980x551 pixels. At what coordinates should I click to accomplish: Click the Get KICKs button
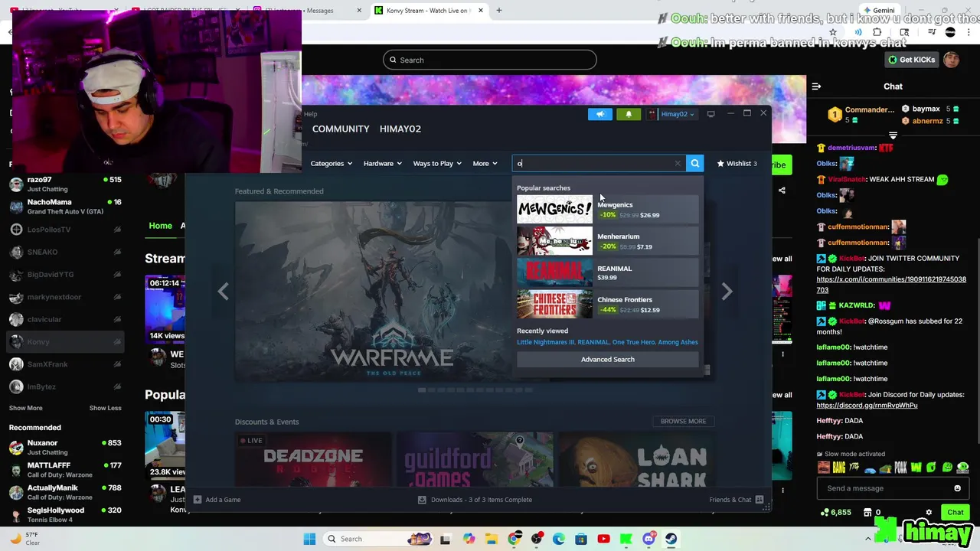[x=911, y=60]
